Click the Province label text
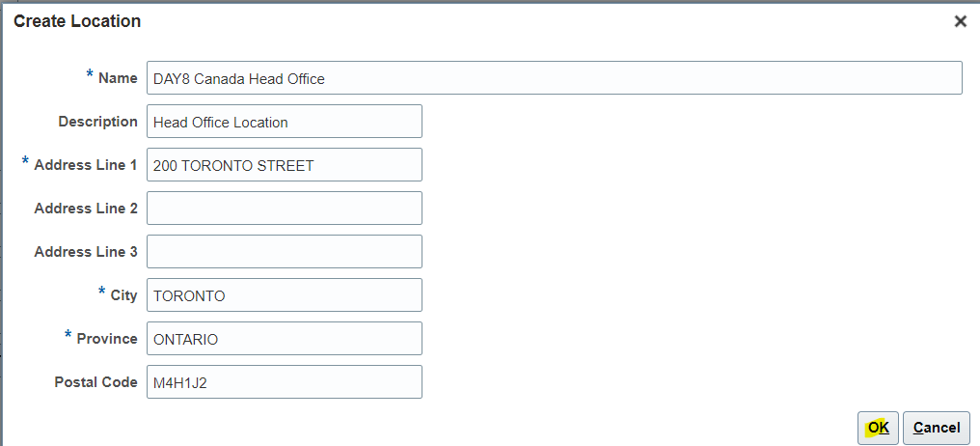This screenshot has height=446, width=980. click(x=107, y=339)
